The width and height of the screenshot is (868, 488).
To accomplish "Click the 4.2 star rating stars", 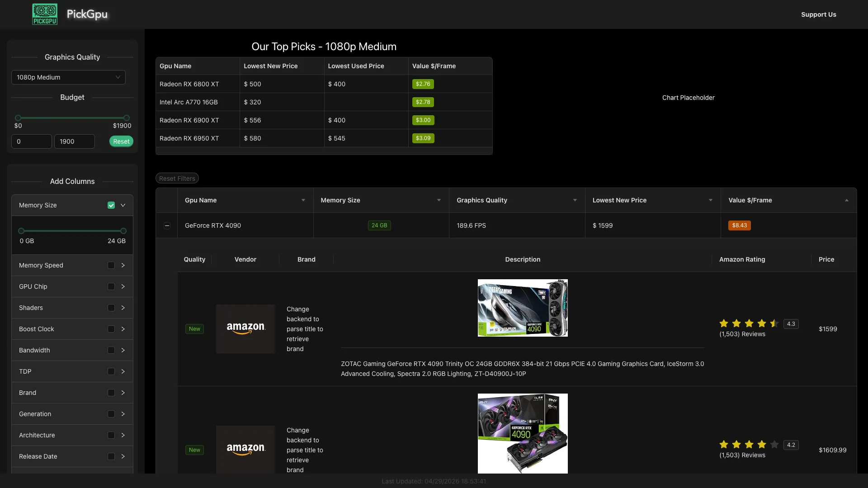I will (x=749, y=445).
